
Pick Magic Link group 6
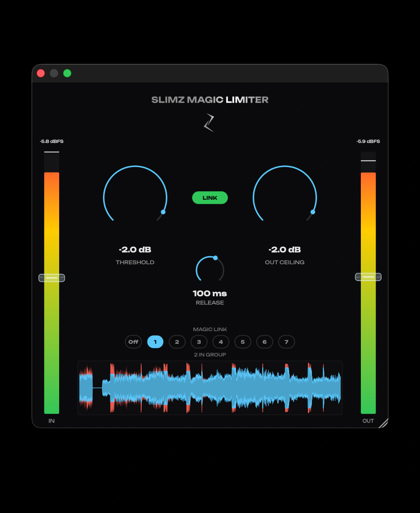coord(265,342)
